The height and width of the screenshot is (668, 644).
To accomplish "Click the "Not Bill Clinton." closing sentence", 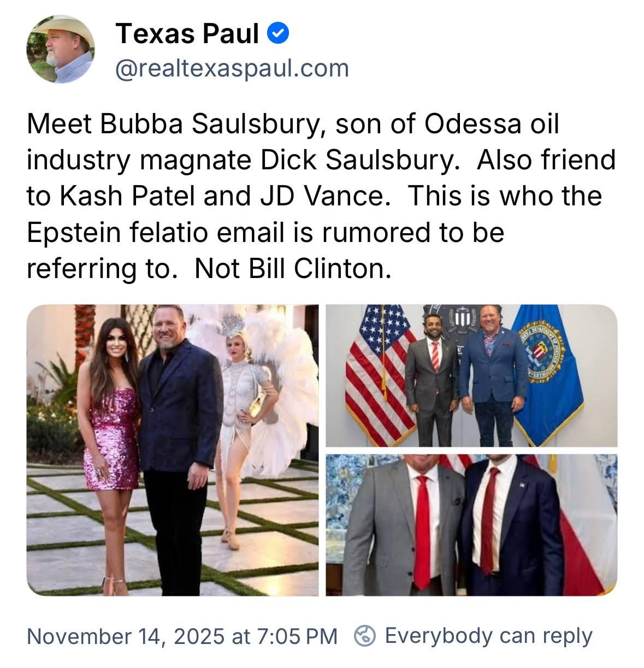I will tap(293, 268).
